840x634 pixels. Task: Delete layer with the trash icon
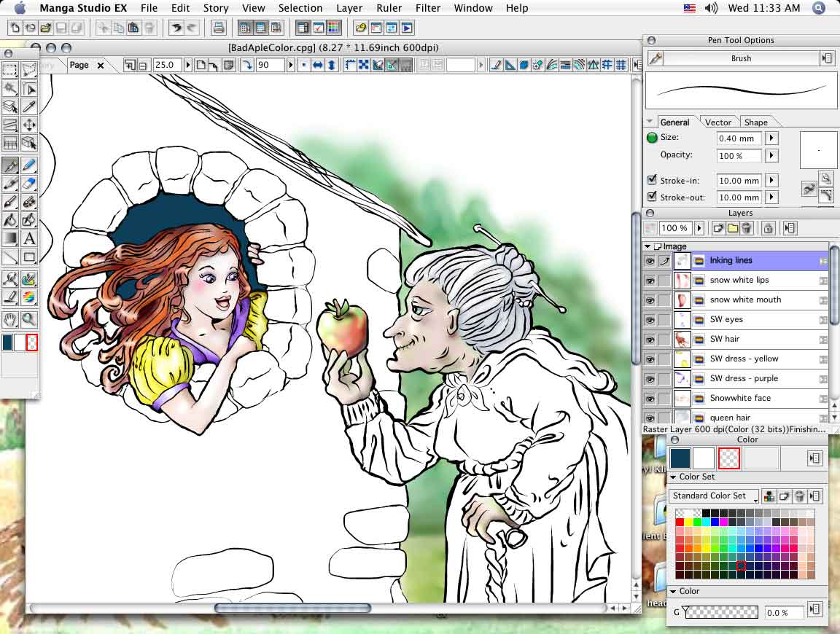click(746, 229)
